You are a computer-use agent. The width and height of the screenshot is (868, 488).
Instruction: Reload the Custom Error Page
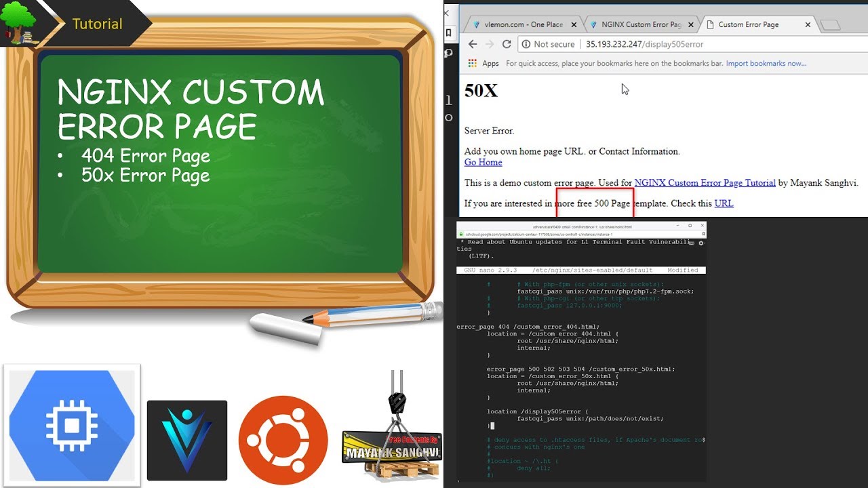pos(507,44)
